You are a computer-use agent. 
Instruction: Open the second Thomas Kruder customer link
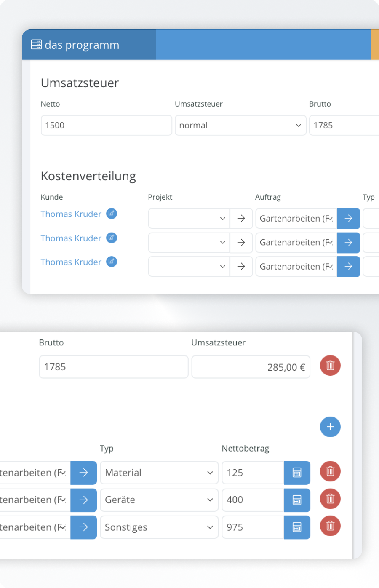coord(71,238)
